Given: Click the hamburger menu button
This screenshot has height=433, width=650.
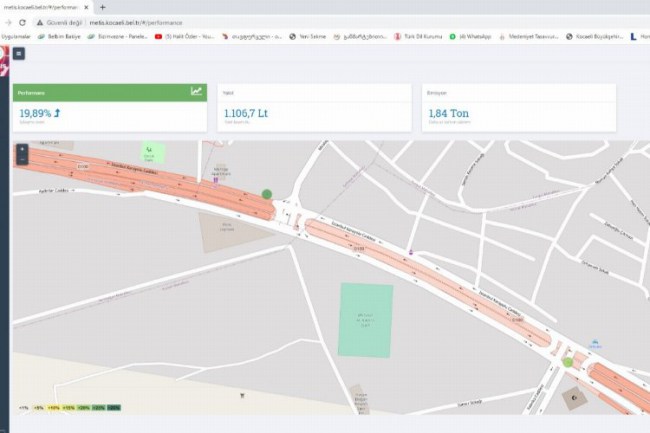Looking at the screenshot, I should click(x=19, y=53).
